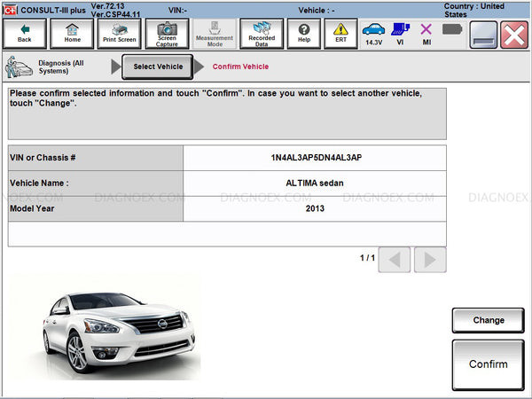Click the VIN value 1N4AL3AP5DN4AL3AP
This screenshot has width=532, height=399.
(315, 158)
